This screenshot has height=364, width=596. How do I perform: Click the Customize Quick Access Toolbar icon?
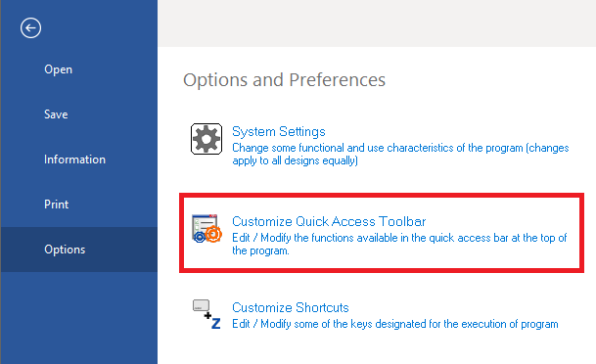(206, 229)
